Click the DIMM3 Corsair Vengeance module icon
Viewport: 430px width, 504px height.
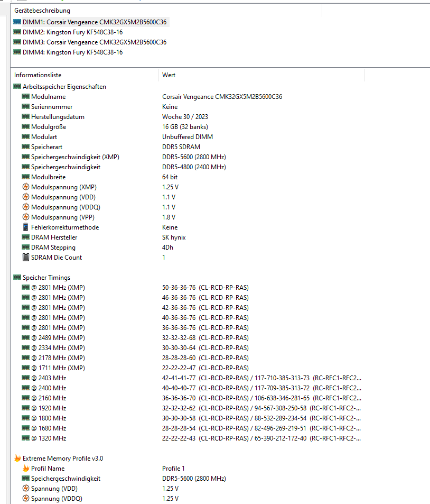(17, 42)
